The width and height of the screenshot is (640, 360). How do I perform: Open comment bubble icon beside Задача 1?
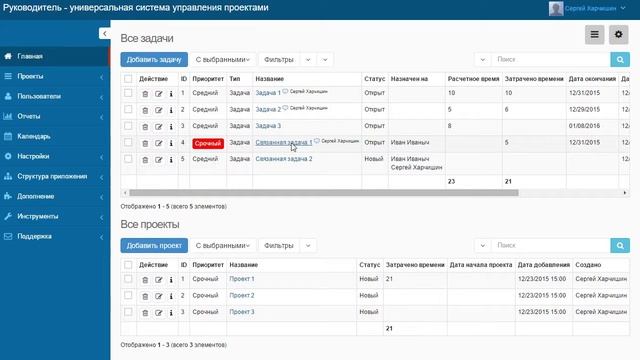point(285,91)
